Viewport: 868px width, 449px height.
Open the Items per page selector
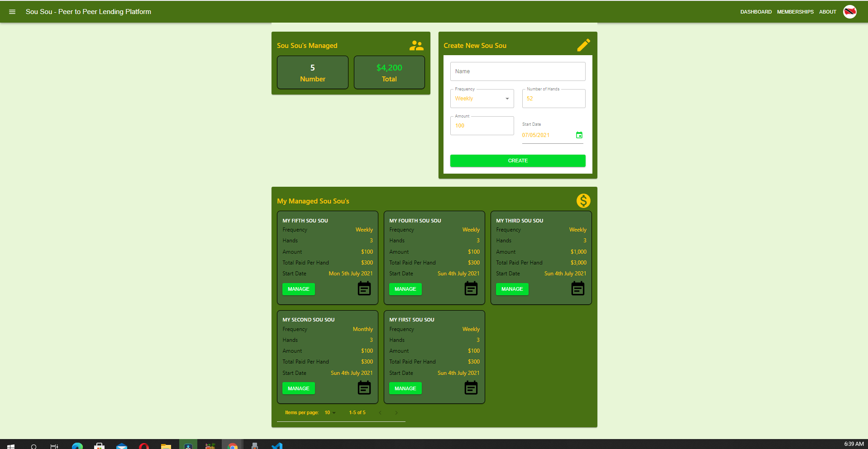330,412
